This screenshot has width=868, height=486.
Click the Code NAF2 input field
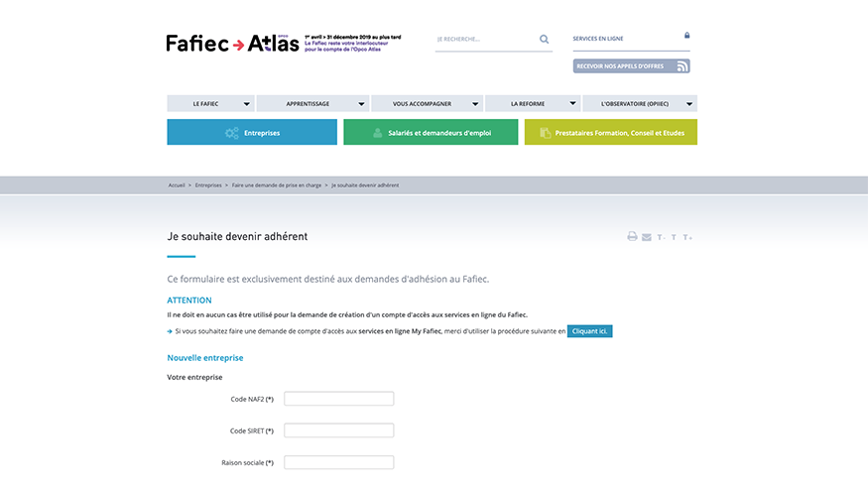[339, 399]
